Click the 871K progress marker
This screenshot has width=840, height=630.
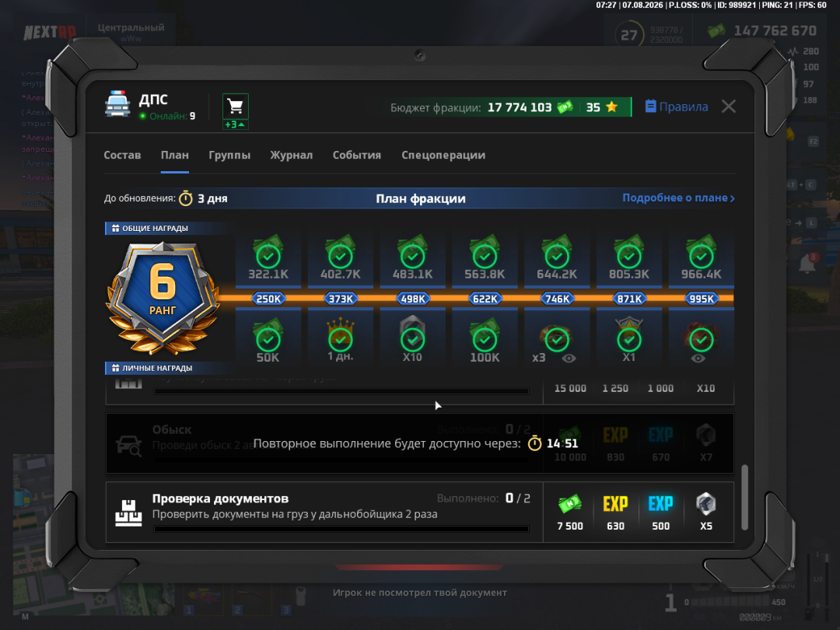point(629,299)
